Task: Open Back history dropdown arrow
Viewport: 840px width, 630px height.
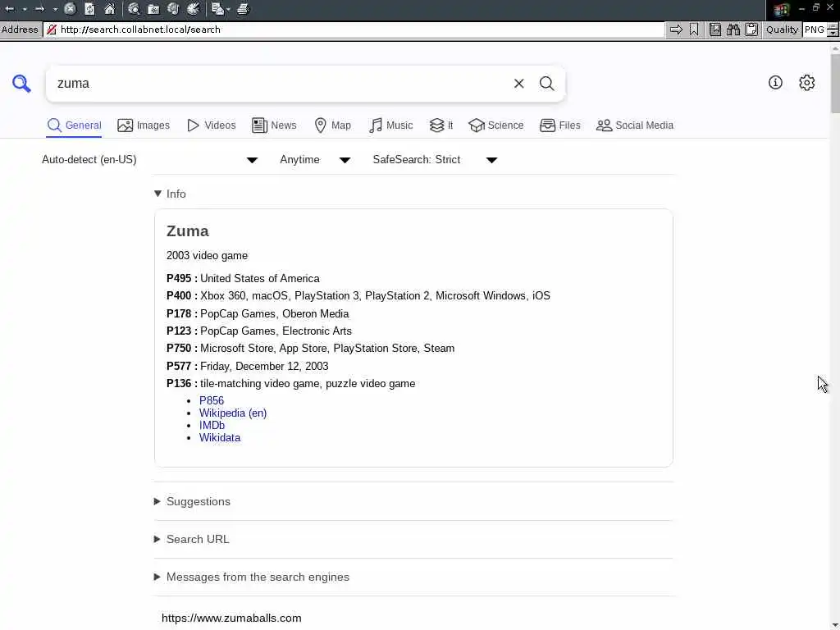Action: 25,9
